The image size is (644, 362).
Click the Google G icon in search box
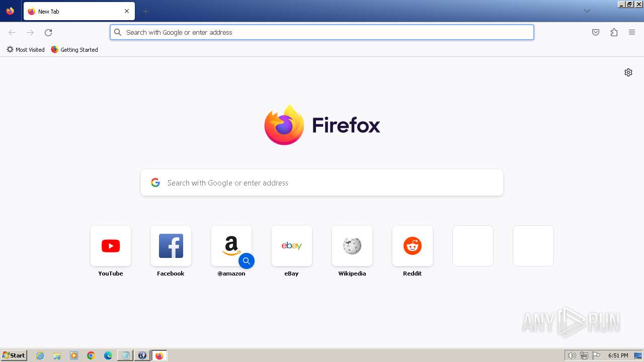click(x=155, y=183)
